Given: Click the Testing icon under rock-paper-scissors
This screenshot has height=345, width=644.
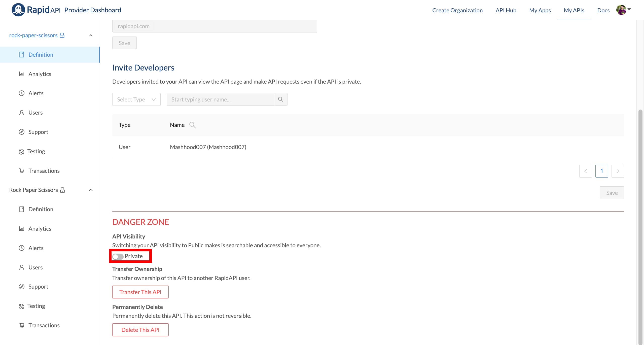Looking at the screenshot, I should [x=22, y=152].
